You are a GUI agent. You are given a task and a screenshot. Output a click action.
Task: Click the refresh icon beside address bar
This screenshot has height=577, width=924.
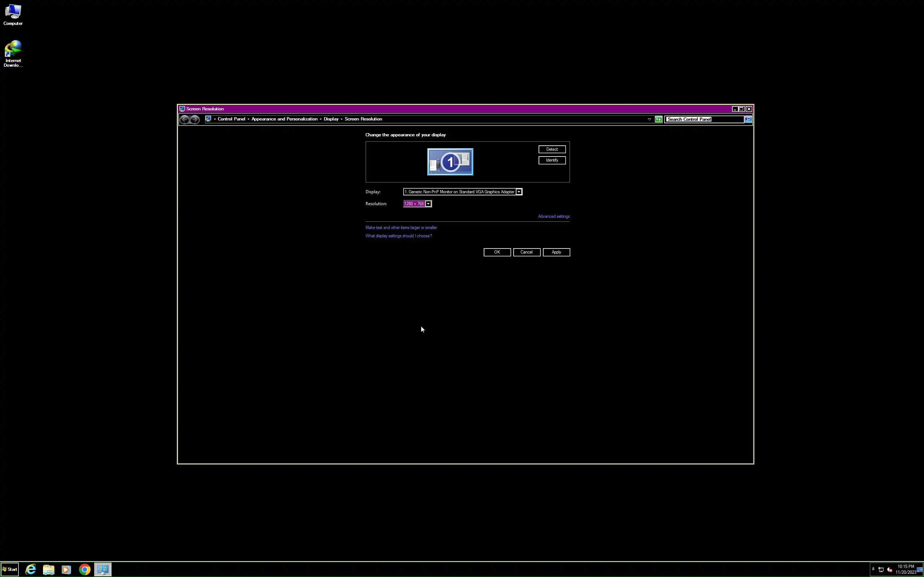point(659,119)
